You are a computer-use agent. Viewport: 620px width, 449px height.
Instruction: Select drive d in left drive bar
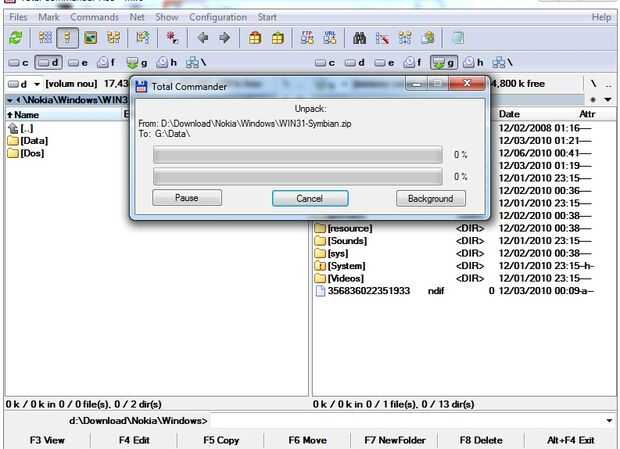(x=48, y=62)
